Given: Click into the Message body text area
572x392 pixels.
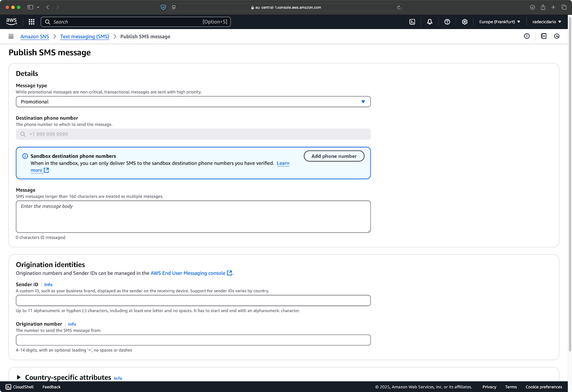Looking at the screenshot, I should (193, 217).
